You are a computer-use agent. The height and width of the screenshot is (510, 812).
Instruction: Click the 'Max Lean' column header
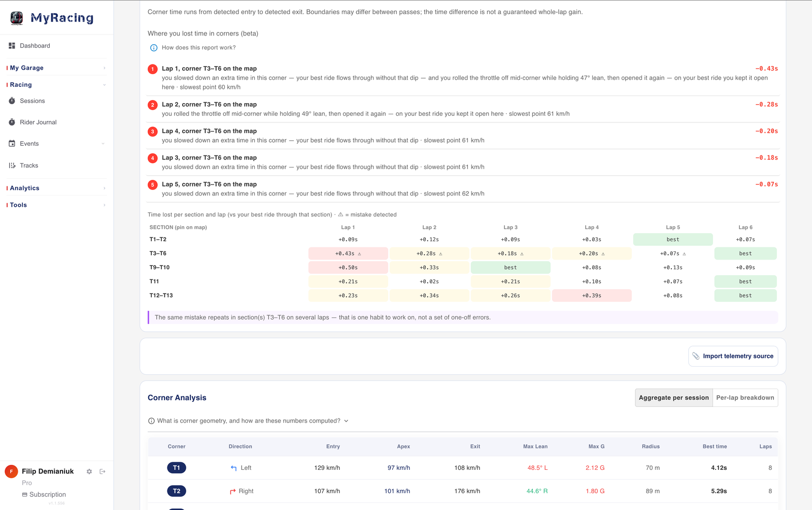pyautogui.click(x=535, y=447)
